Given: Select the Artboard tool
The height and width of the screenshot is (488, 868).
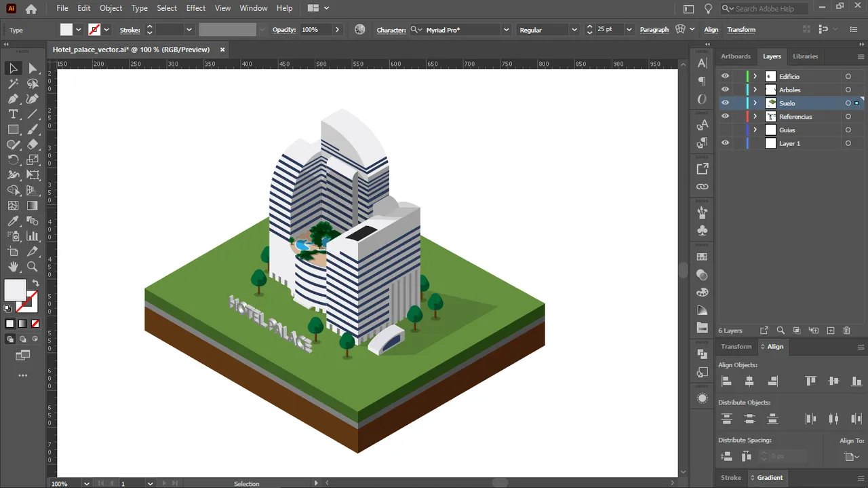Looking at the screenshot, I should coord(13,252).
